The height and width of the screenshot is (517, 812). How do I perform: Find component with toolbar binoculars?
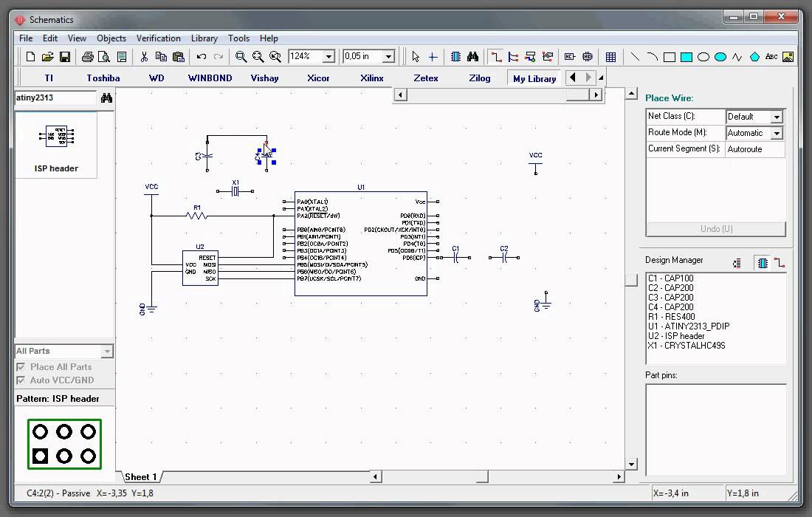point(472,56)
